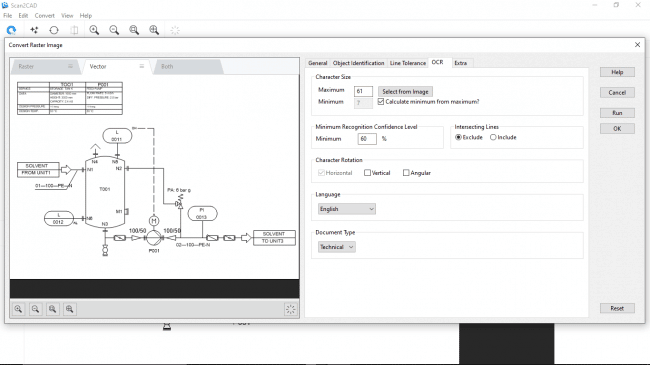Click the blue Scan2CAD refresh icon in the main toolbar
This screenshot has width=650, height=365.
click(11, 30)
